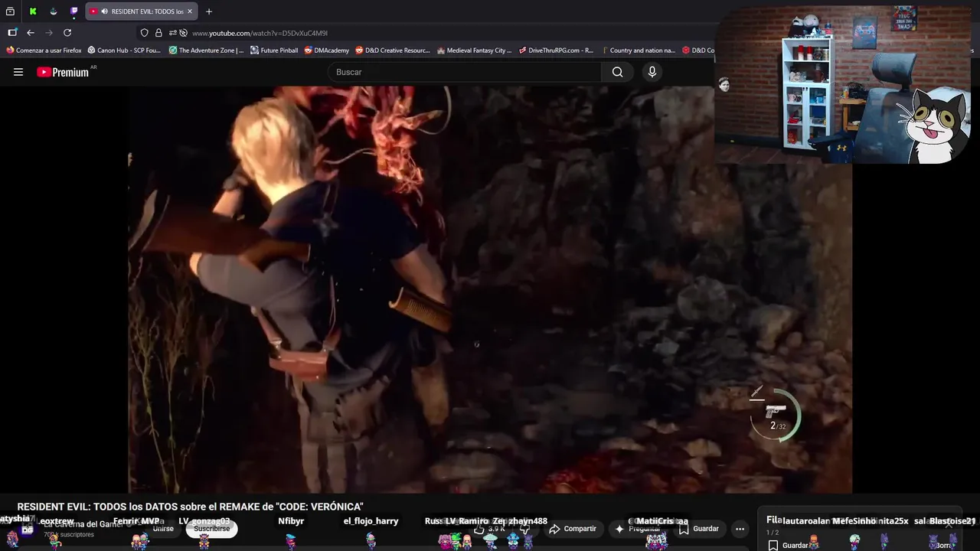
Task: Switch to the sailboat pinned tab
Action: 54,11
